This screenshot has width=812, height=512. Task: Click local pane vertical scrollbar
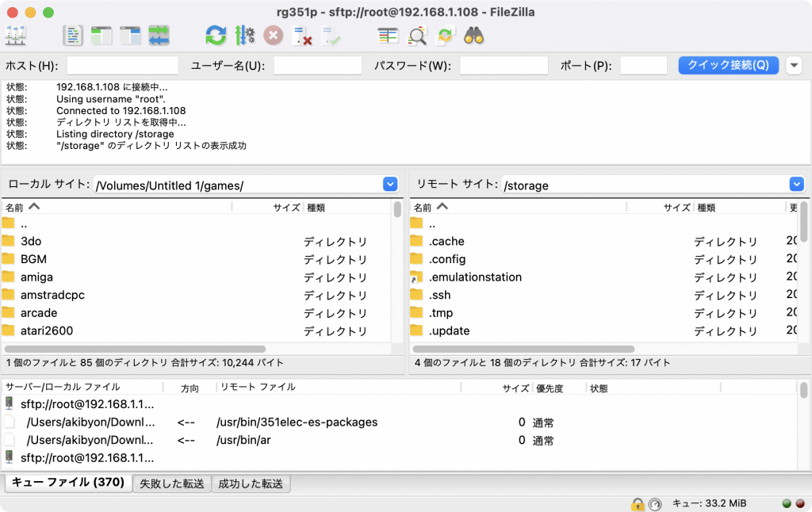pos(397,210)
